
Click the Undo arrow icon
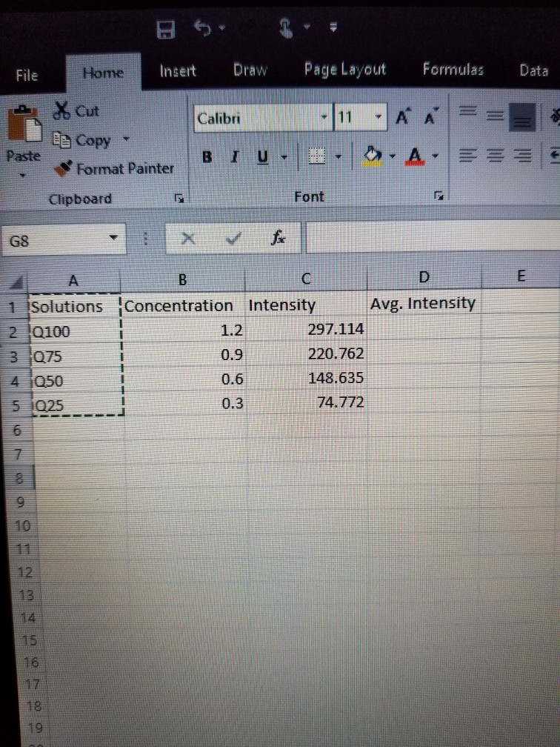(203, 29)
